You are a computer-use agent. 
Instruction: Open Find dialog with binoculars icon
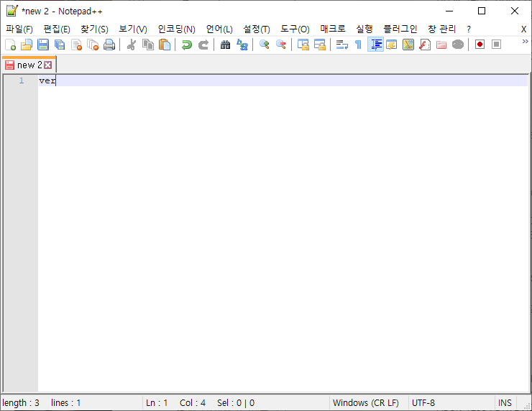click(225, 45)
